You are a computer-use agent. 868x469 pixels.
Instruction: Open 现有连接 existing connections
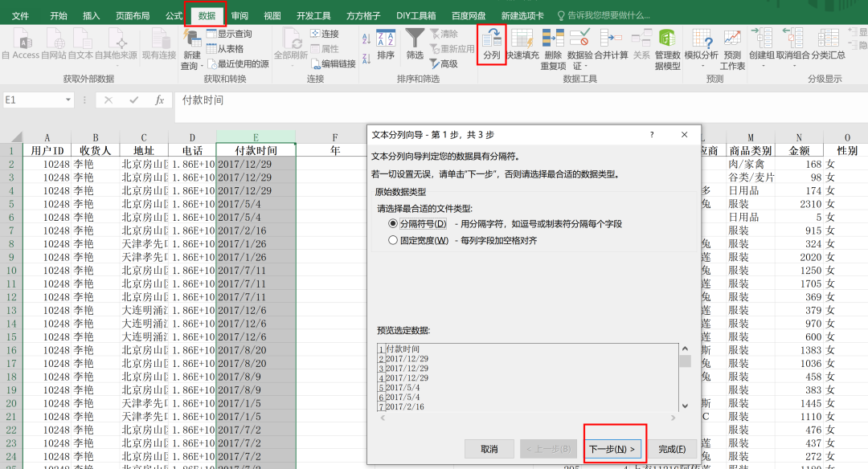click(x=159, y=44)
